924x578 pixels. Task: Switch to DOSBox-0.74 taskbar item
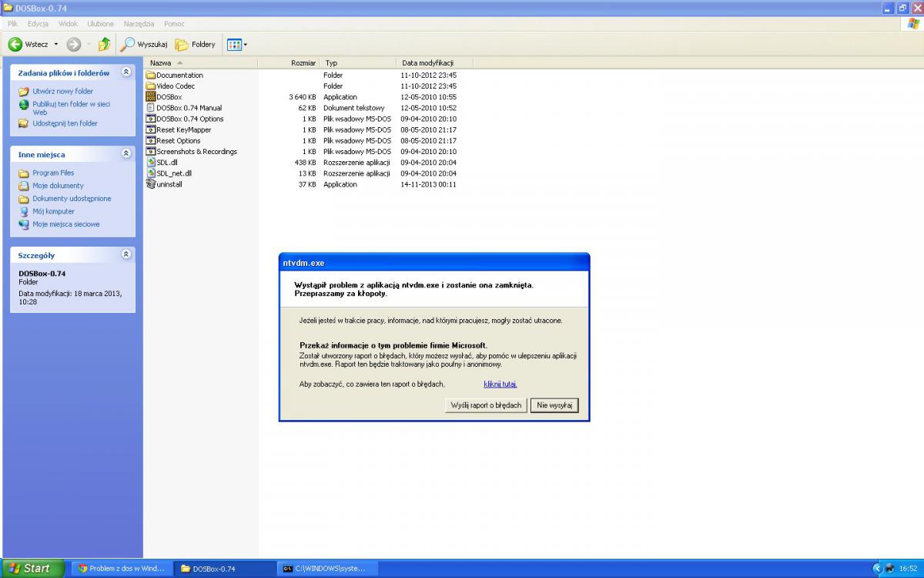point(224,569)
